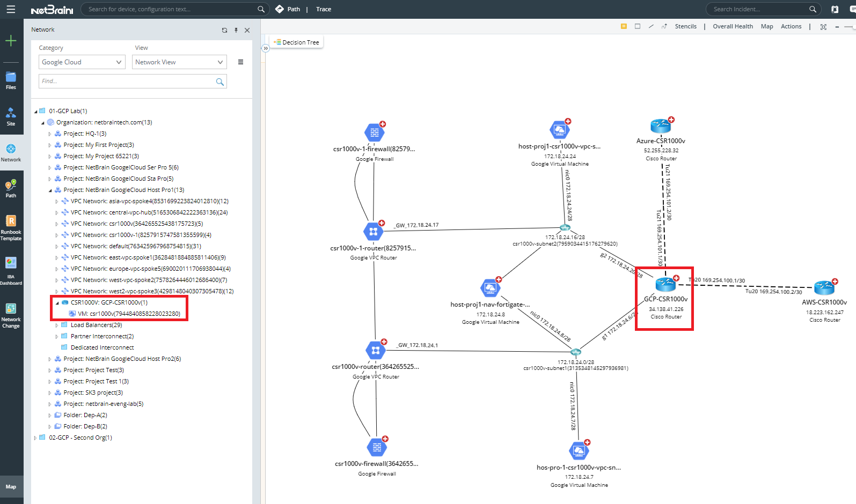Refresh the Network pane
This screenshot has width=856, height=504.
[224, 30]
